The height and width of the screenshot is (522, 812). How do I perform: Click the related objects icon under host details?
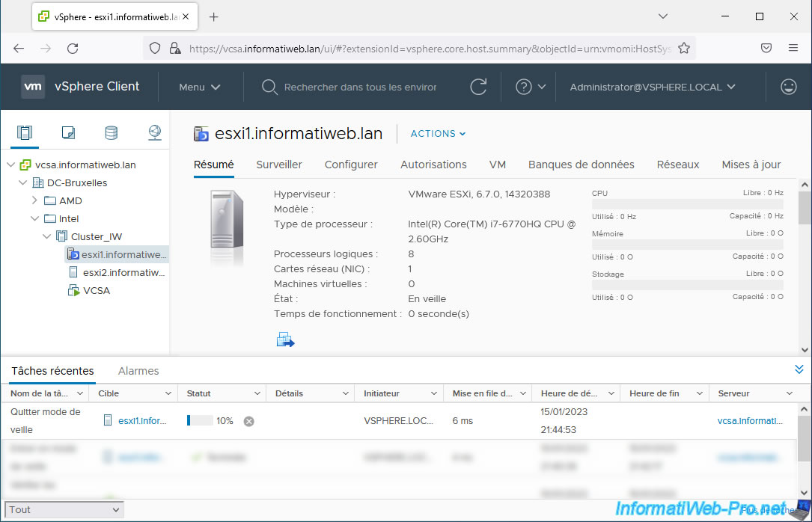coord(285,340)
